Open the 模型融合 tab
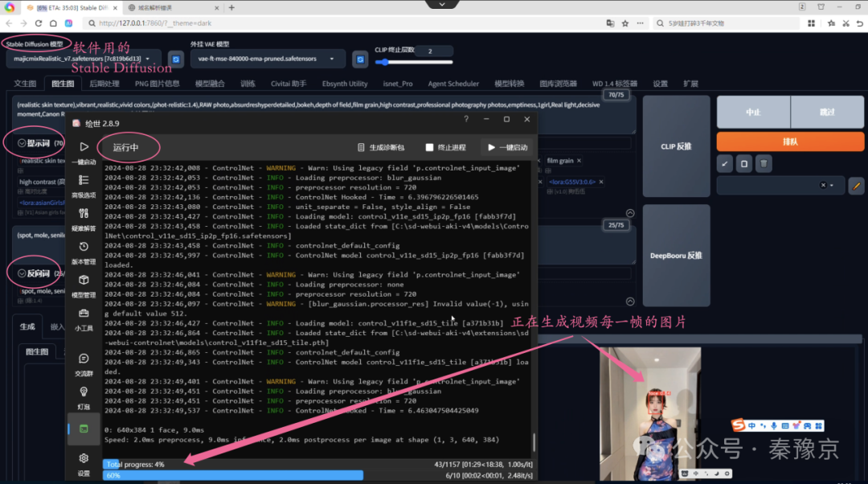This screenshot has width=868, height=484. point(210,84)
